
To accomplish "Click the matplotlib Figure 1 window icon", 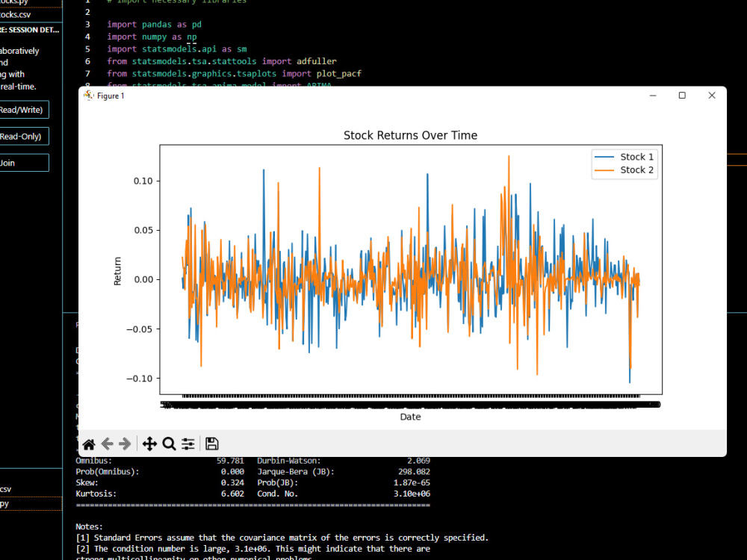I will [x=89, y=96].
